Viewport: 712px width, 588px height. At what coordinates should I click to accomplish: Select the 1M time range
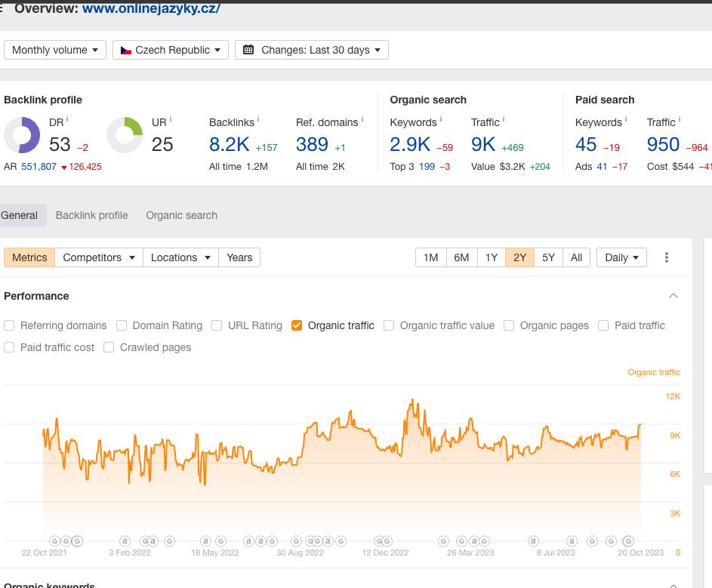pos(431,257)
